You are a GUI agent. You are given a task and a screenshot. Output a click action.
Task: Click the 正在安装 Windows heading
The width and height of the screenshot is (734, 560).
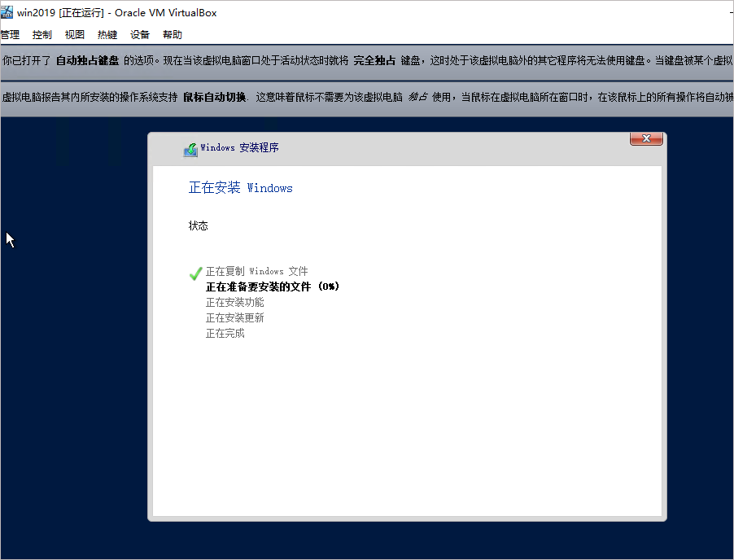[241, 188]
